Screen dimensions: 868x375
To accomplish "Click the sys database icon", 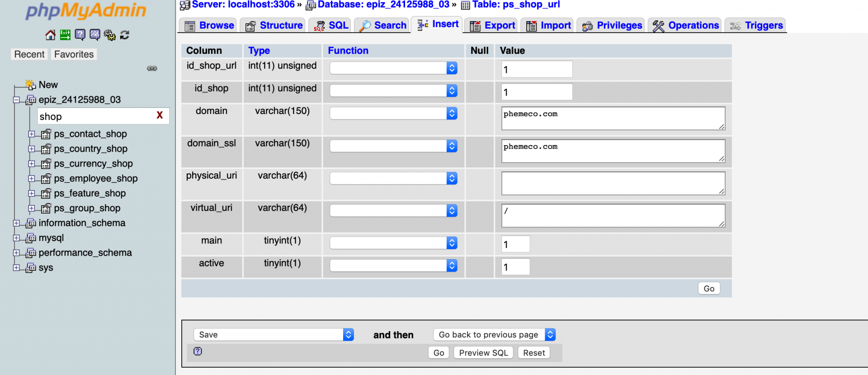I will 31,268.
